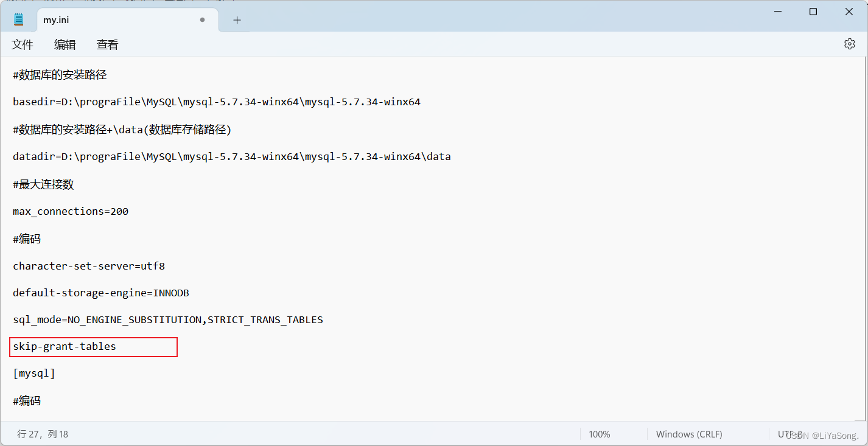This screenshot has width=868, height=446.
Task: Maximize the Notepad window
Action: click(813, 12)
